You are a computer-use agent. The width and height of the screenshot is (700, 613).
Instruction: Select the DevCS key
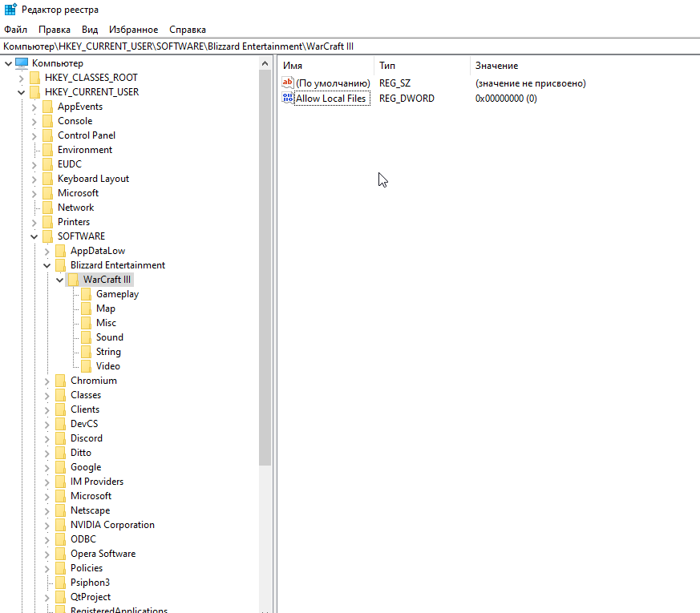(x=84, y=424)
